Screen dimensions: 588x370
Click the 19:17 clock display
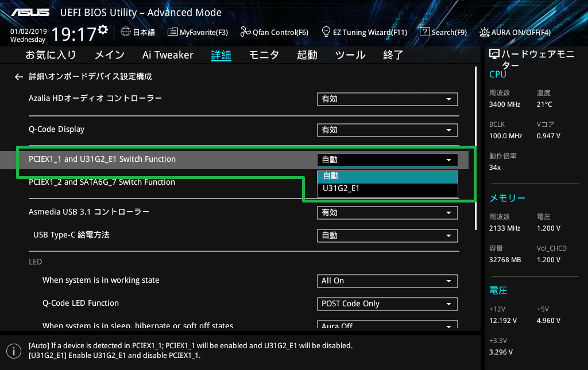[x=74, y=34]
